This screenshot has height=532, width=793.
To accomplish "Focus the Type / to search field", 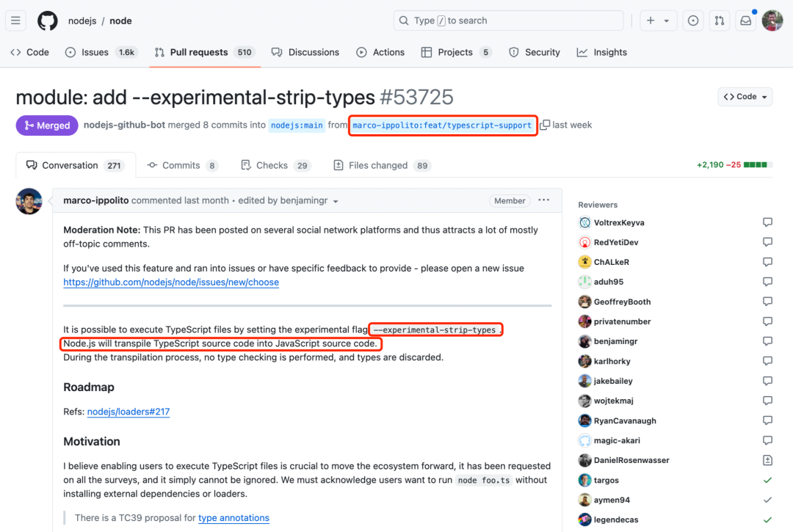I will click(508, 21).
